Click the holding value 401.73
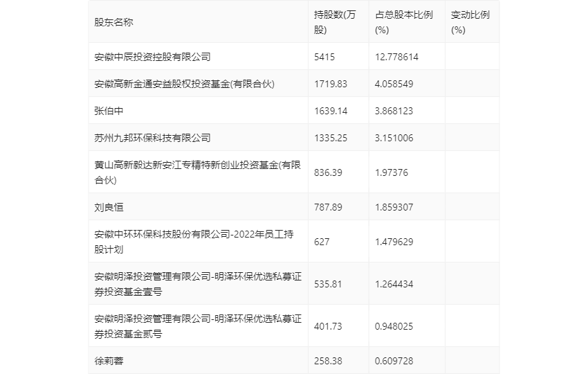588x374 pixels. 328,326
